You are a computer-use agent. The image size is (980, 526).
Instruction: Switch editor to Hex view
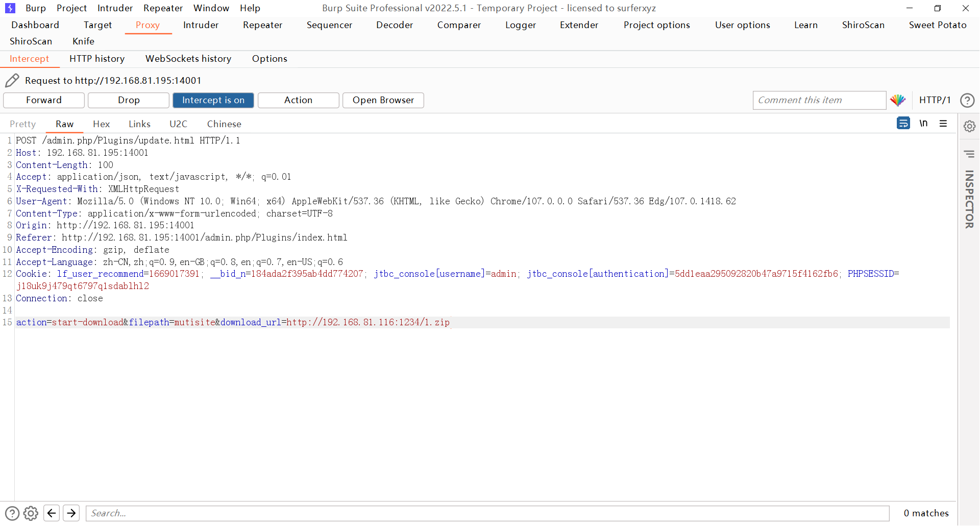[x=101, y=124]
